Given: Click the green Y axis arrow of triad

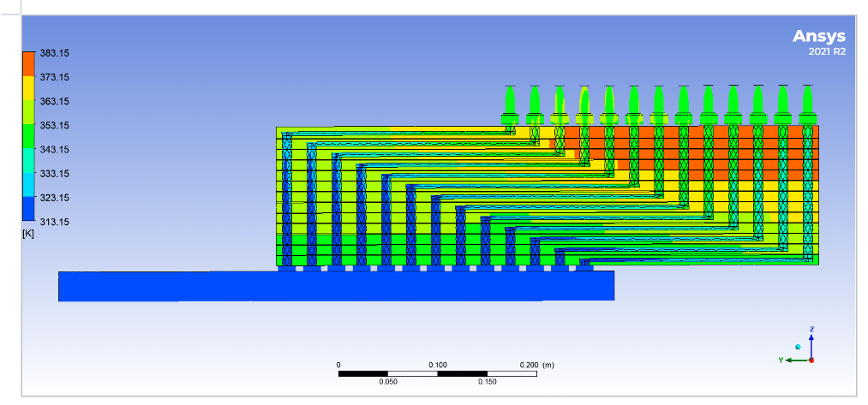Looking at the screenshot, I should pyautogui.click(x=797, y=360).
